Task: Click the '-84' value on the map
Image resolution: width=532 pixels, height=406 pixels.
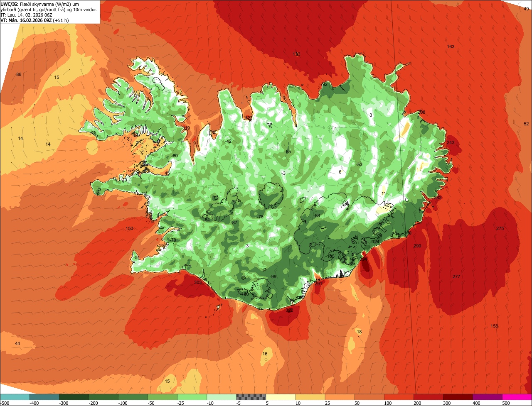Action: 207,220
